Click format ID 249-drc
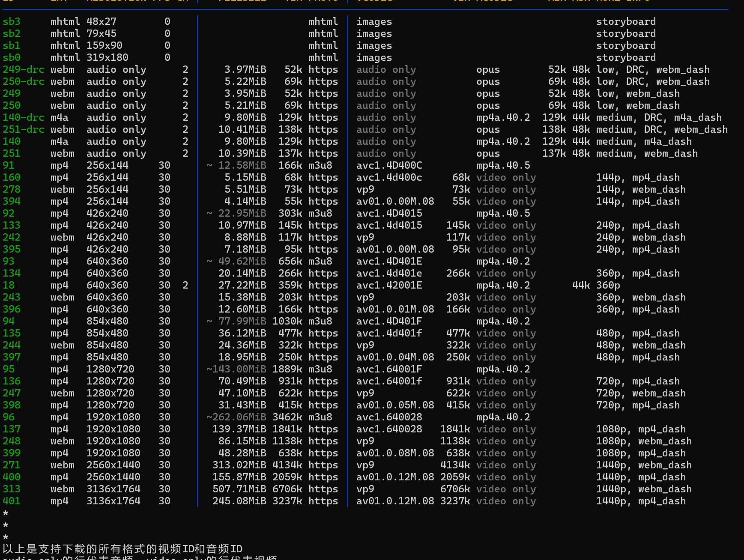744x560 pixels. pos(24,69)
